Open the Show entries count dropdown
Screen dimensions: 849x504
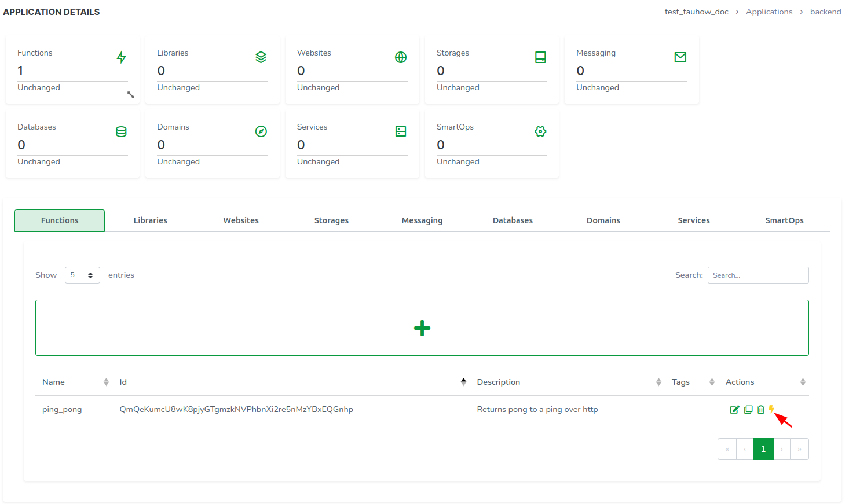[82, 275]
